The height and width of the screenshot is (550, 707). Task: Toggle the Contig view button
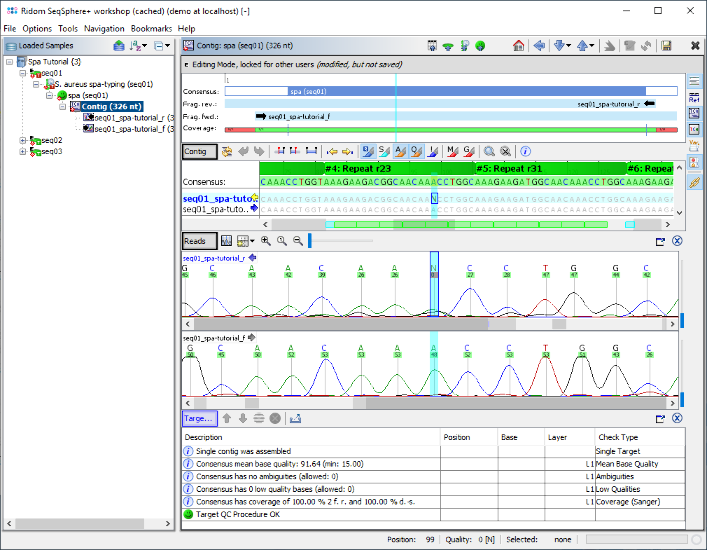[198, 151]
